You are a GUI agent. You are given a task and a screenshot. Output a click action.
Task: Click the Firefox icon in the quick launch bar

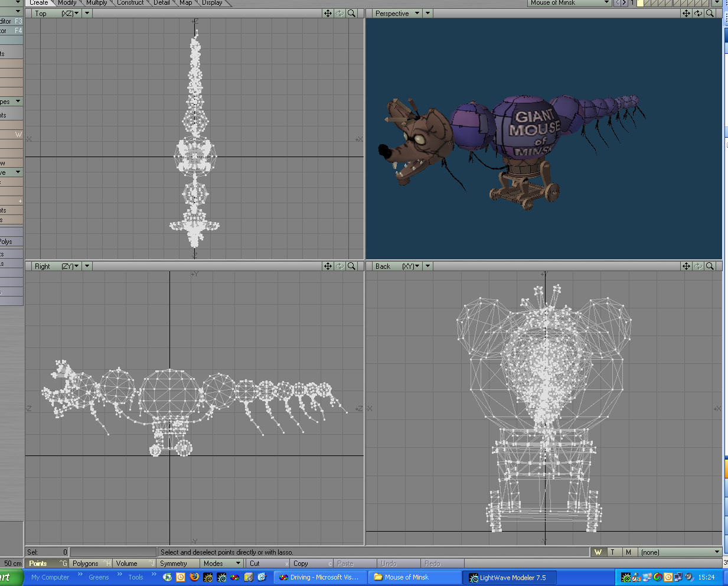click(x=194, y=577)
